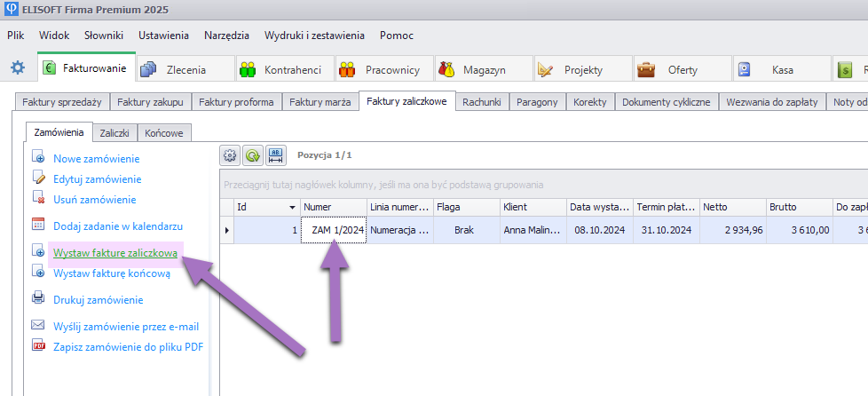
Task: Click the PDF icon in side panel
Action: (38, 346)
